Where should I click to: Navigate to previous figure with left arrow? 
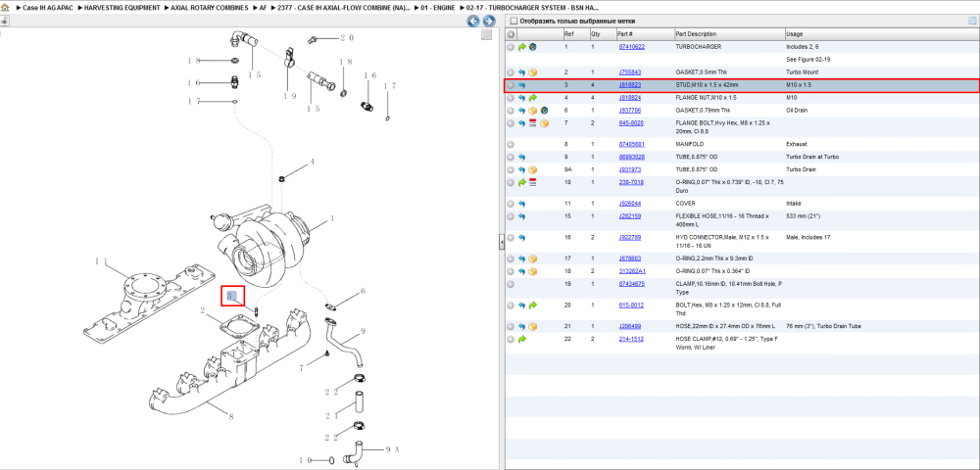pyautogui.click(x=473, y=22)
